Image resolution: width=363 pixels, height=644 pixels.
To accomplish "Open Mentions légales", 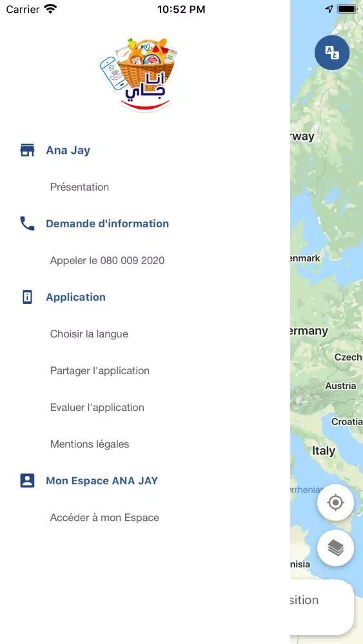I will [90, 444].
